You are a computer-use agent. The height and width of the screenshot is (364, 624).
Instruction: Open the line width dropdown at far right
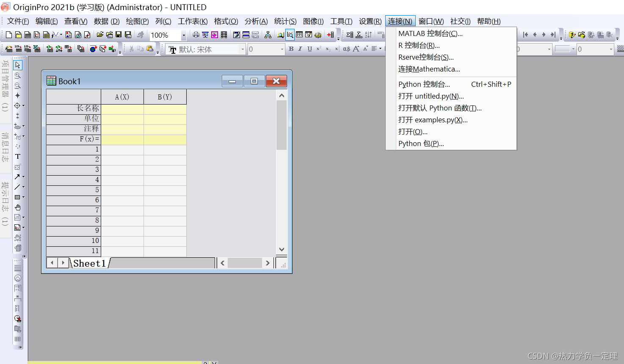[x=611, y=50]
